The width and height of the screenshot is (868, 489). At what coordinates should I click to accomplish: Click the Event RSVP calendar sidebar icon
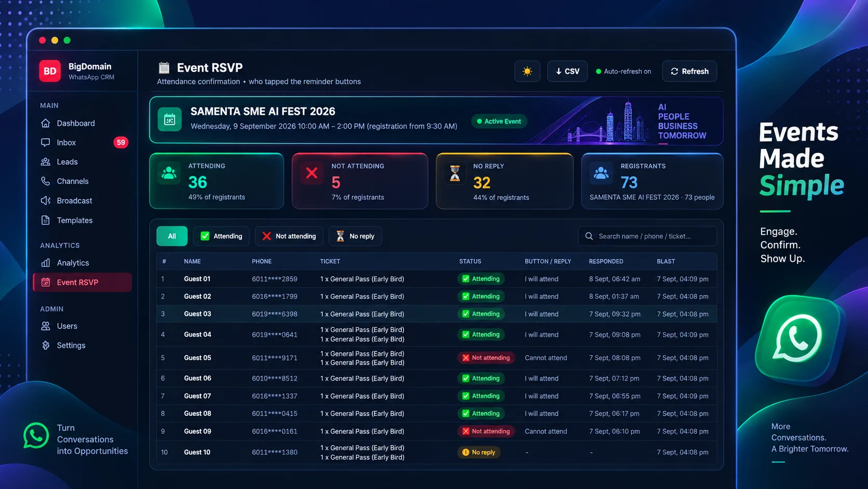[46, 282]
